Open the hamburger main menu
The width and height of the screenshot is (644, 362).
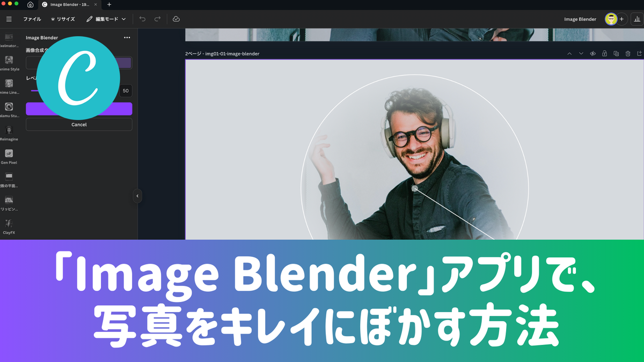(9, 19)
